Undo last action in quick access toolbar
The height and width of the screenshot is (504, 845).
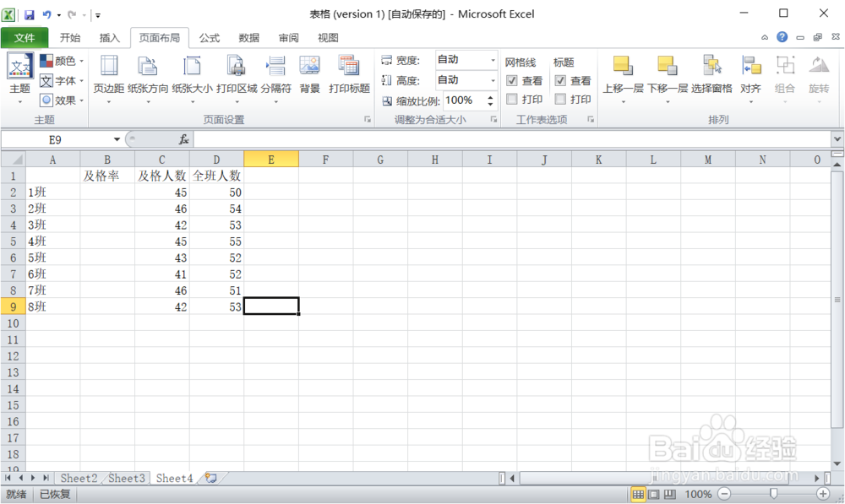(46, 14)
